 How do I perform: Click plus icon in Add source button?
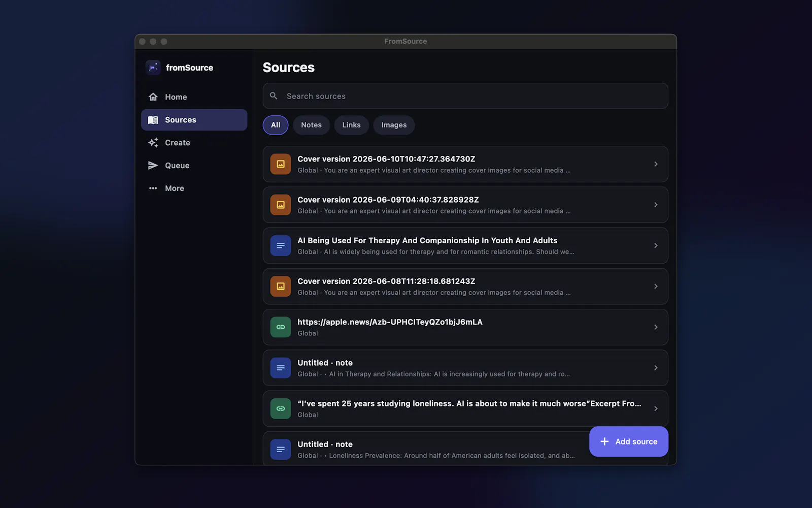pos(604,441)
